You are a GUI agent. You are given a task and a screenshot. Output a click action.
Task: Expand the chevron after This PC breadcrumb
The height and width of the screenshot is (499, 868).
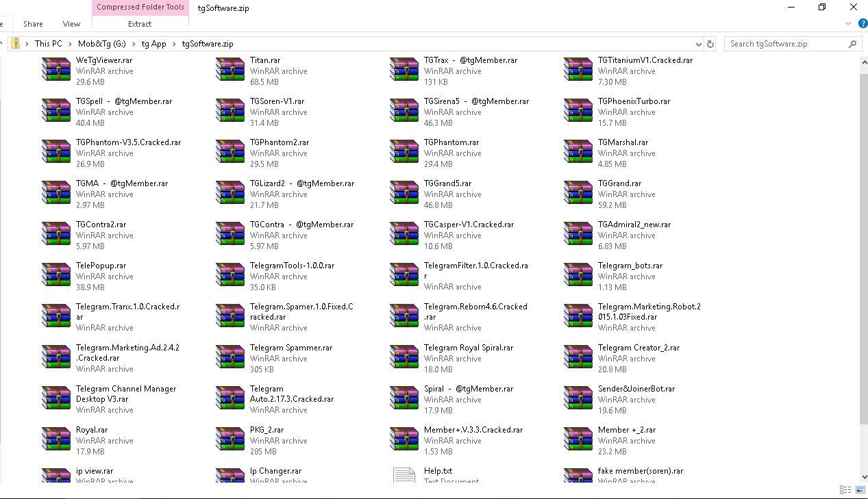pyautogui.click(x=70, y=44)
